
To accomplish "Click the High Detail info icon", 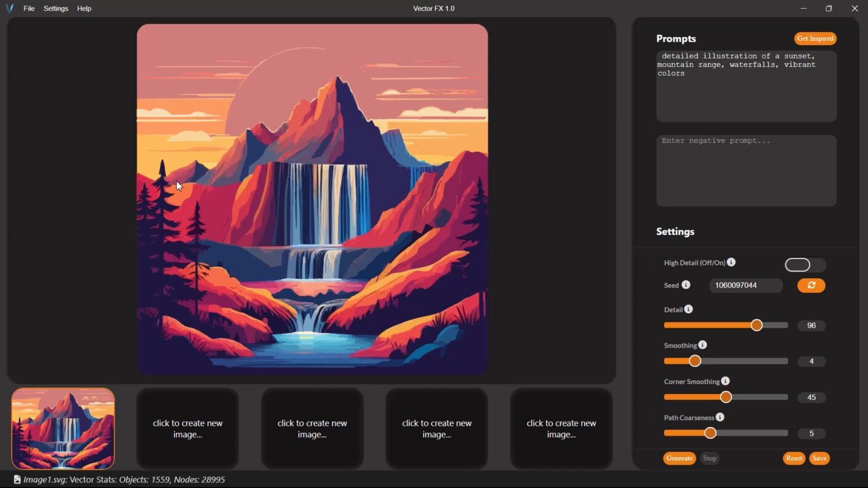I will point(731,262).
